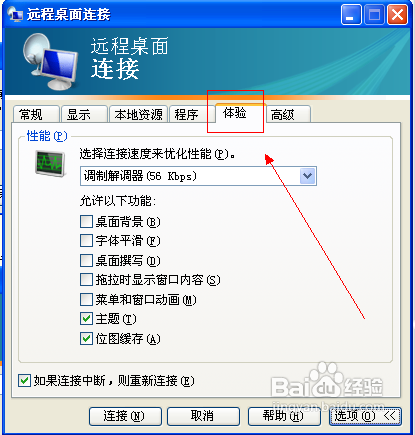Enable the 桌面背景 checkbox

[86, 221]
